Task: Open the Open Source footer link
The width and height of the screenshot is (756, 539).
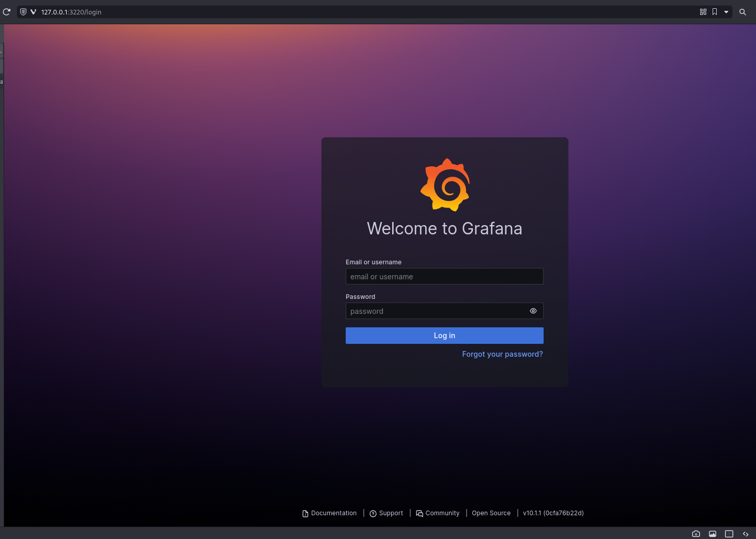Action: [x=491, y=513]
